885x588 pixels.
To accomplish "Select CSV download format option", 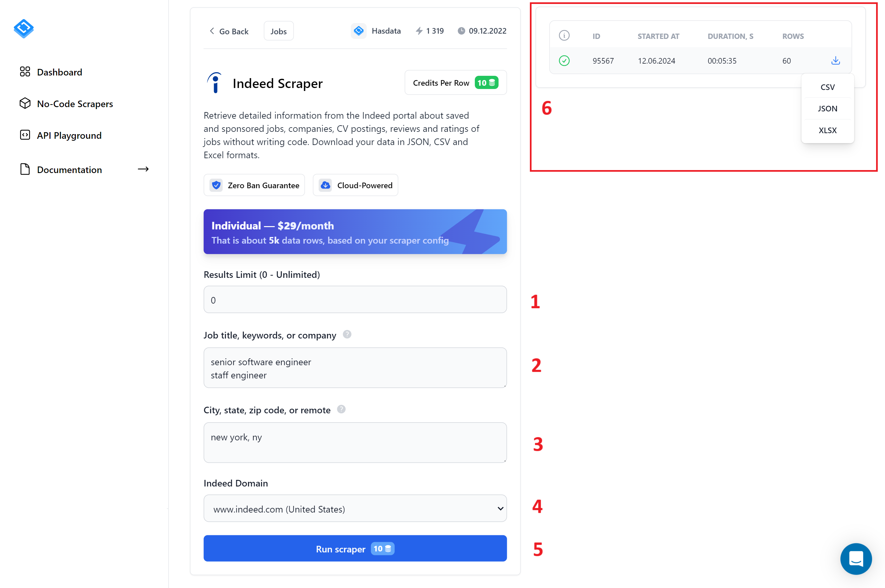I will pyautogui.click(x=827, y=86).
